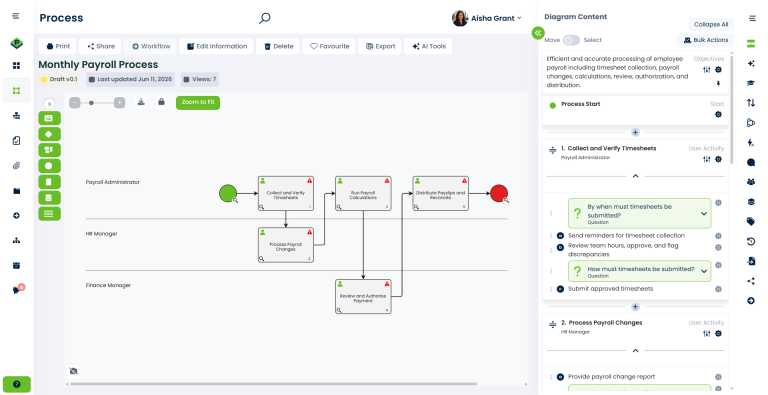Click gear next to Send reminders for timesheet collection
The height and width of the screenshot is (395, 768).
pyautogui.click(x=718, y=236)
